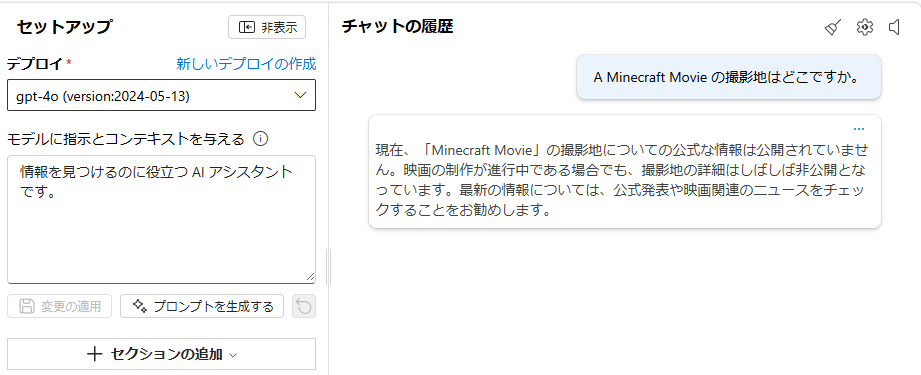Click the info icon beside モデルに指示とコンテキストを与える
This screenshot has height=375, width=921.
point(260,139)
